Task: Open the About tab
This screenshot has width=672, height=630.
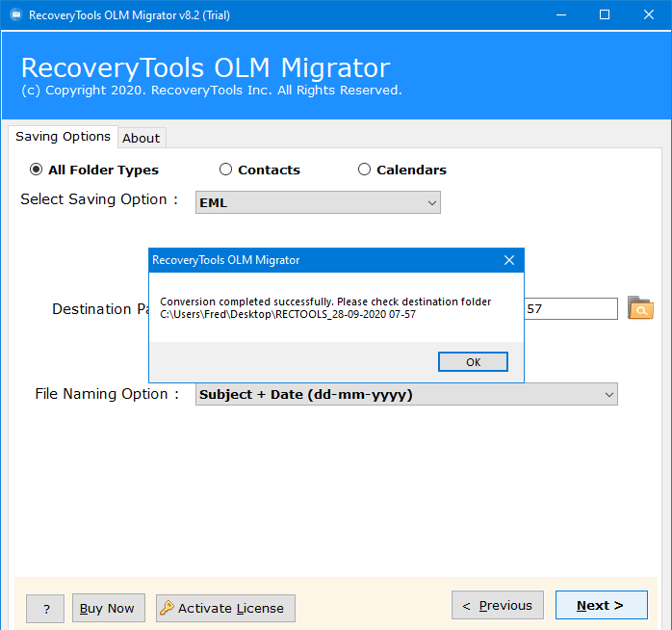Action: pyautogui.click(x=141, y=138)
